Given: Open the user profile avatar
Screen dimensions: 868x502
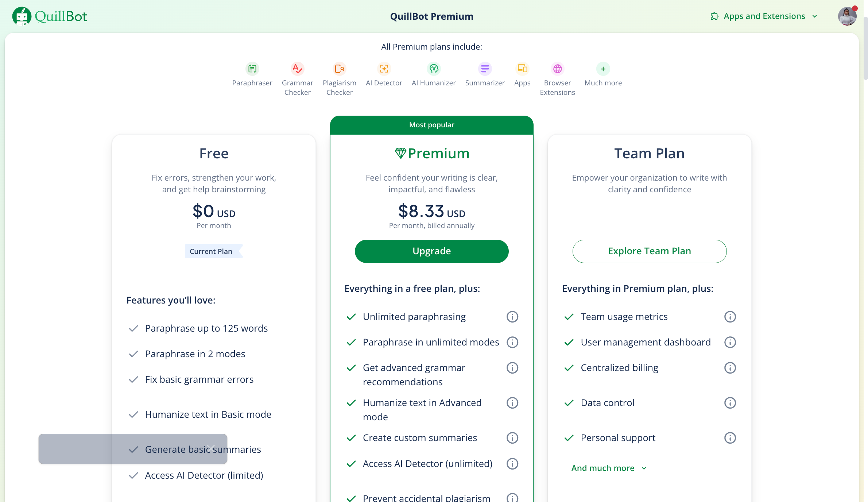Looking at the screenshot, I should tap(847, 16).
